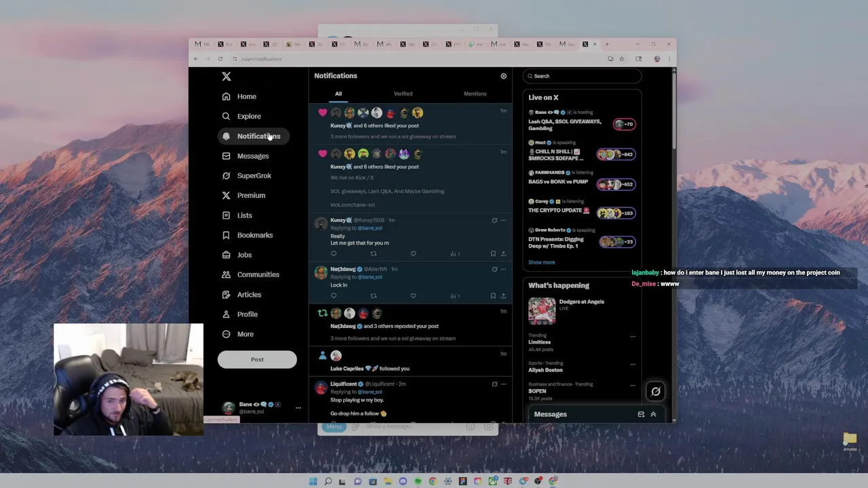Open the Limitless trending topic

[540, 342]
